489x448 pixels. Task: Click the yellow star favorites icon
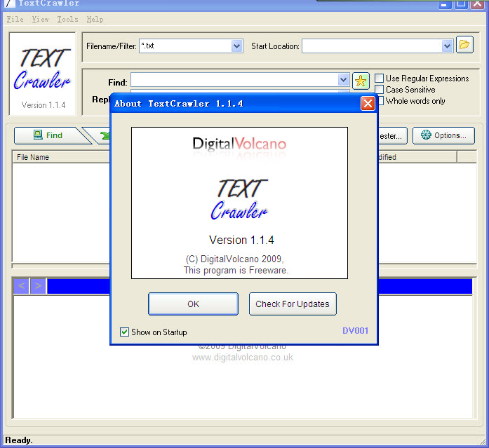pyautogui.click(x=361, y=81)
